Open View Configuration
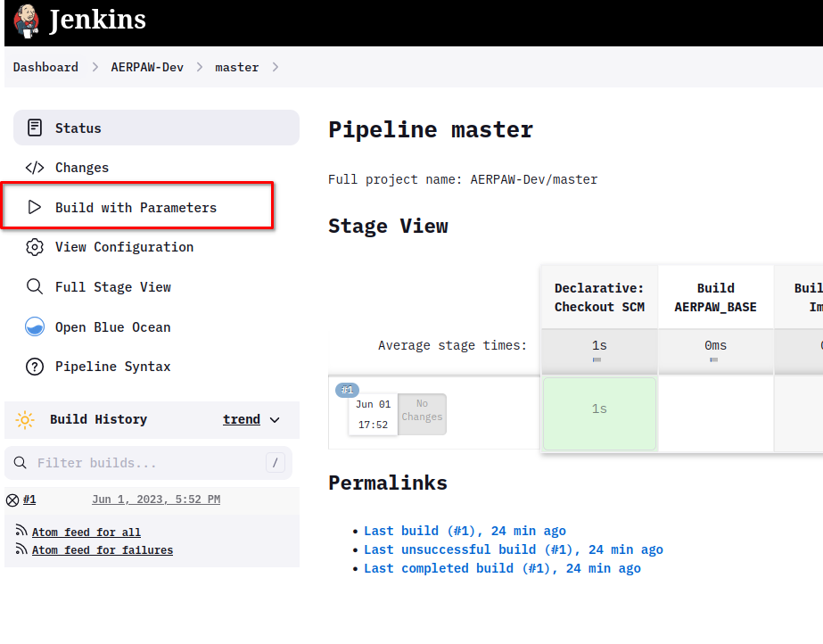The height and width of the screenshot is (644, 823). (x=125, y=247)
